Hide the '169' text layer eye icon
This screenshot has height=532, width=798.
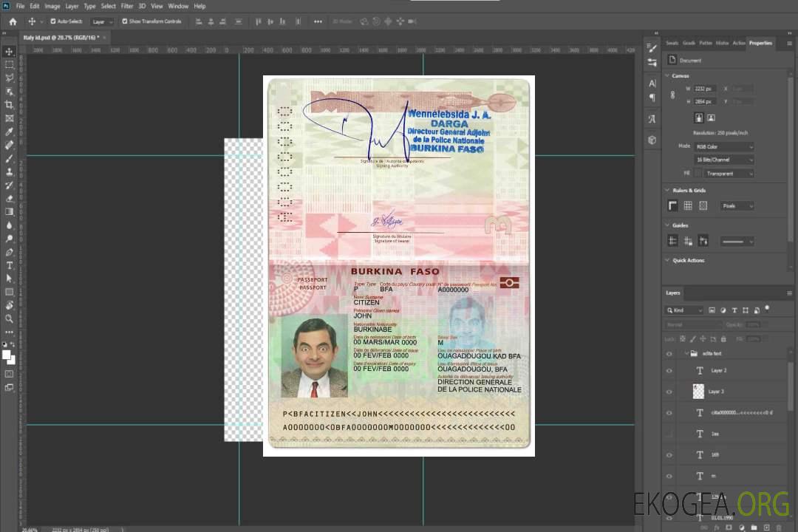click(669, 455)
